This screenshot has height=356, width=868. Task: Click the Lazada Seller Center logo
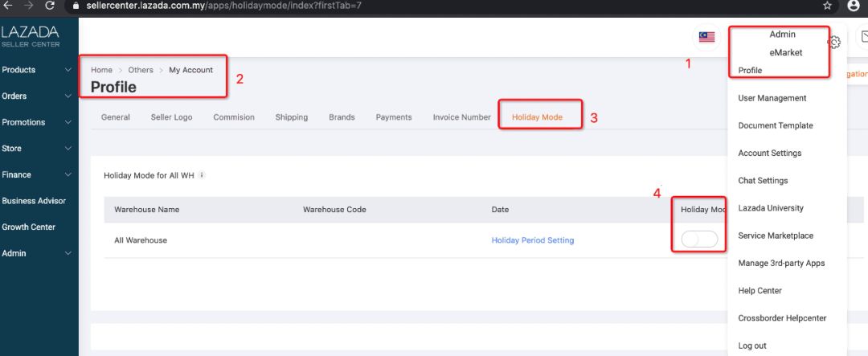pos(31,36)
